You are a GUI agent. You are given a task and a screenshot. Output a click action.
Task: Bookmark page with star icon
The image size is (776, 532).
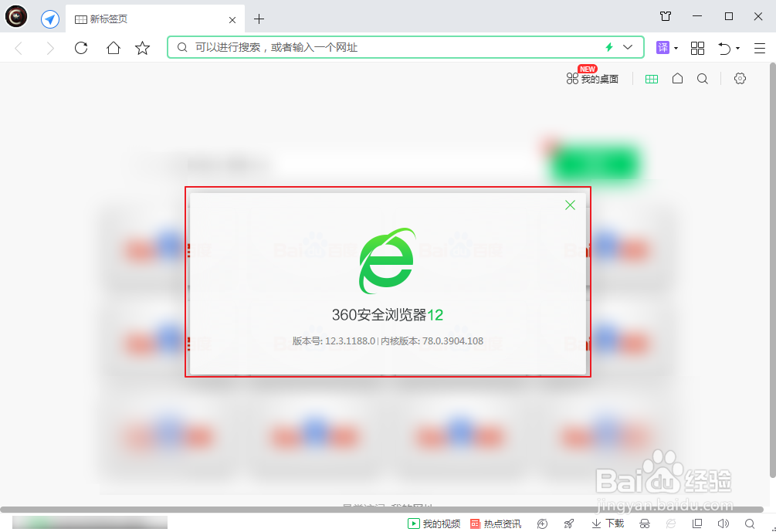click(143, 48)
